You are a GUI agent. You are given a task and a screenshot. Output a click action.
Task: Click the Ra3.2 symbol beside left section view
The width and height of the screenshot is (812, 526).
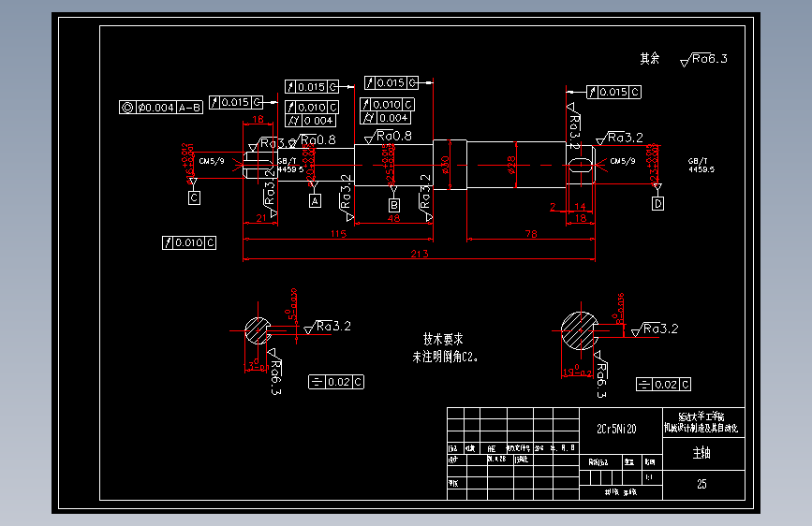(327, 327)
